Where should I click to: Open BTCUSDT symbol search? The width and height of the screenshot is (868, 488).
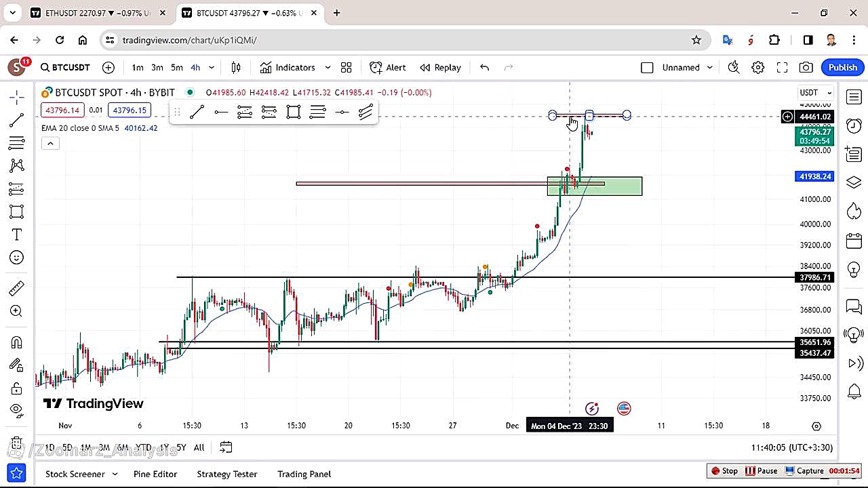[65, 67]
